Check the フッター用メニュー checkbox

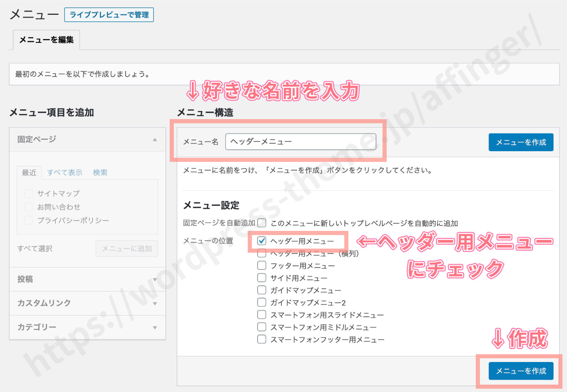(262, 265)
